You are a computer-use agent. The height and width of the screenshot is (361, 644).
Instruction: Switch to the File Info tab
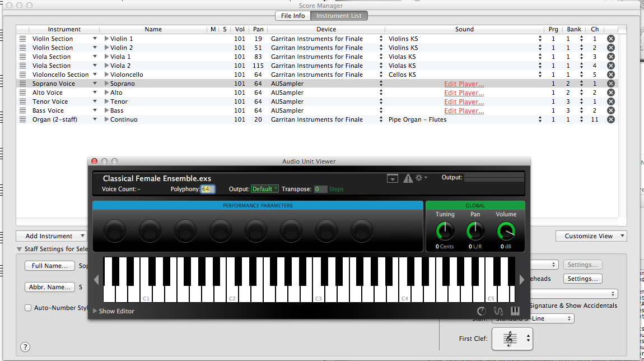(292, 16)
